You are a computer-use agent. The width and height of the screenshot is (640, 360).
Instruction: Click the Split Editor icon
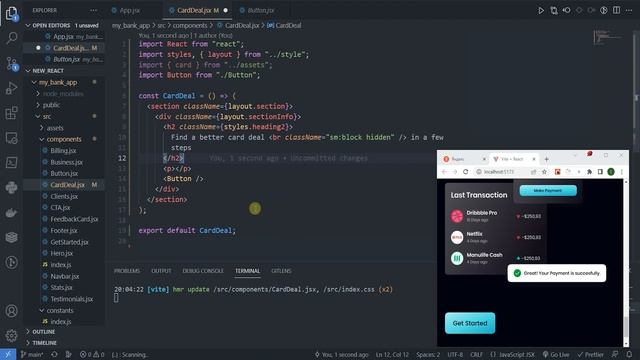(616, 10)
